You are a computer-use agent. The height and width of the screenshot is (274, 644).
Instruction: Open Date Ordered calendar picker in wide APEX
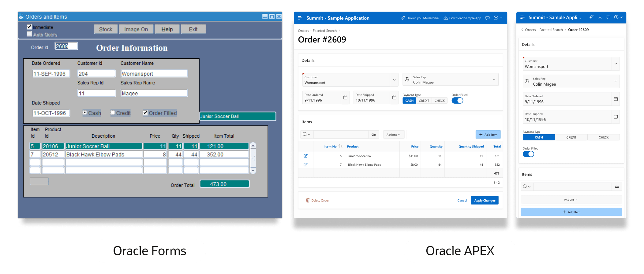tap(345, 98)
